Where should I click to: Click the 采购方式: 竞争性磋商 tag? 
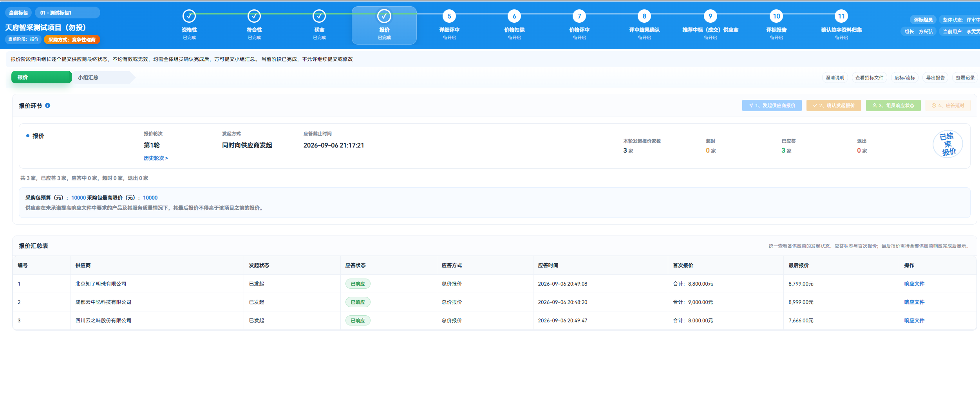click(72, 40)
